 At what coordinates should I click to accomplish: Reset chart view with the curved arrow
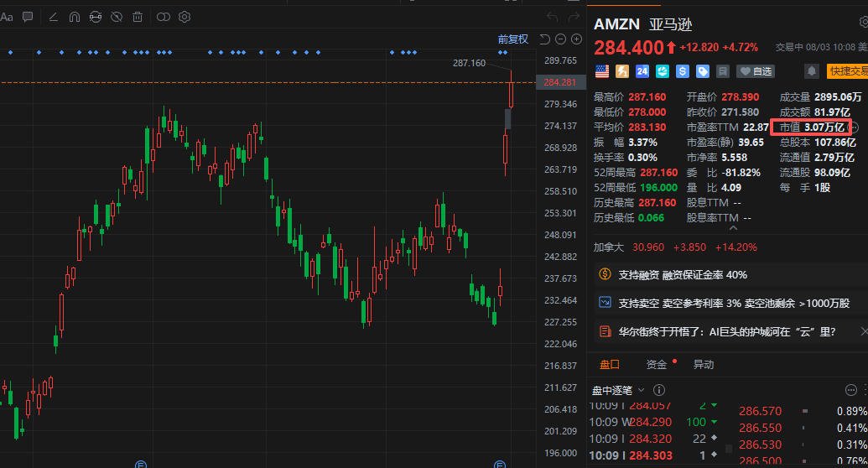click(x=545, y=39)
